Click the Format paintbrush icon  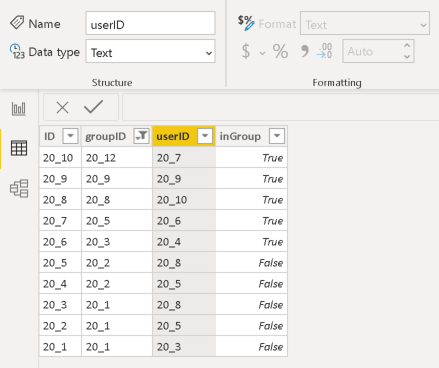point(246,23)
